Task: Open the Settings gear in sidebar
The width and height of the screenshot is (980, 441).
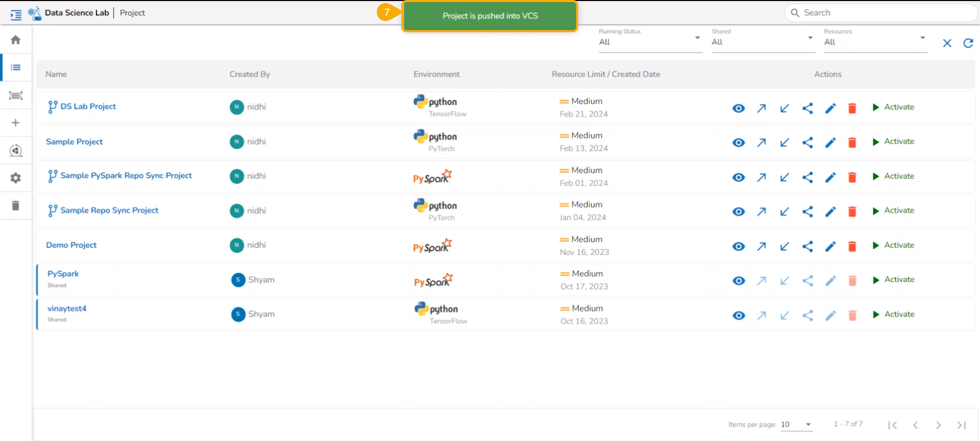Action: pyautogui.click(x=16, y=178)
